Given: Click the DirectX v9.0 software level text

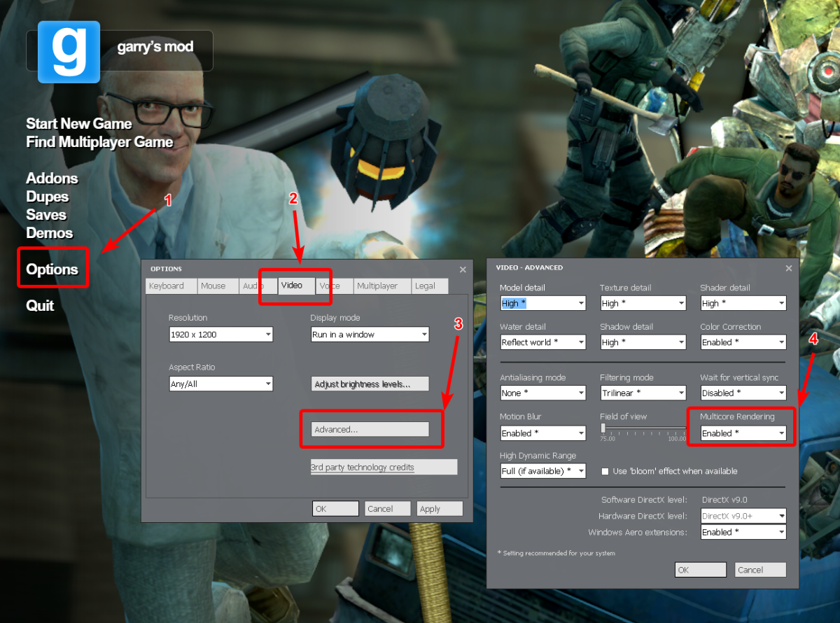Looking at the screenshot, I should point(724,500).
